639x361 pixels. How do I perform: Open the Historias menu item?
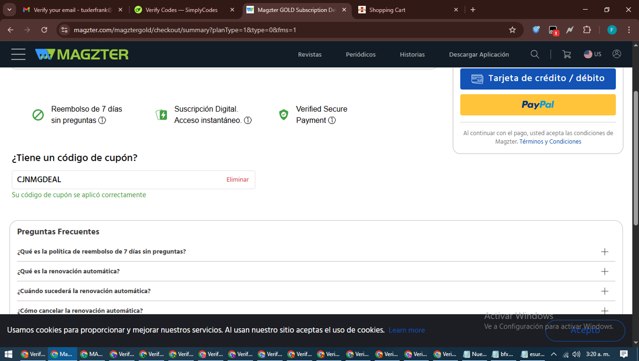pyautogui.click(x=412, y=54)
